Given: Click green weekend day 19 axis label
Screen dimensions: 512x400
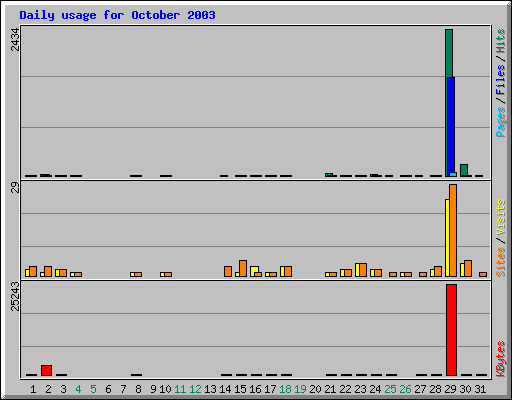Looking at the screenshot, I should tap(300, 389).
